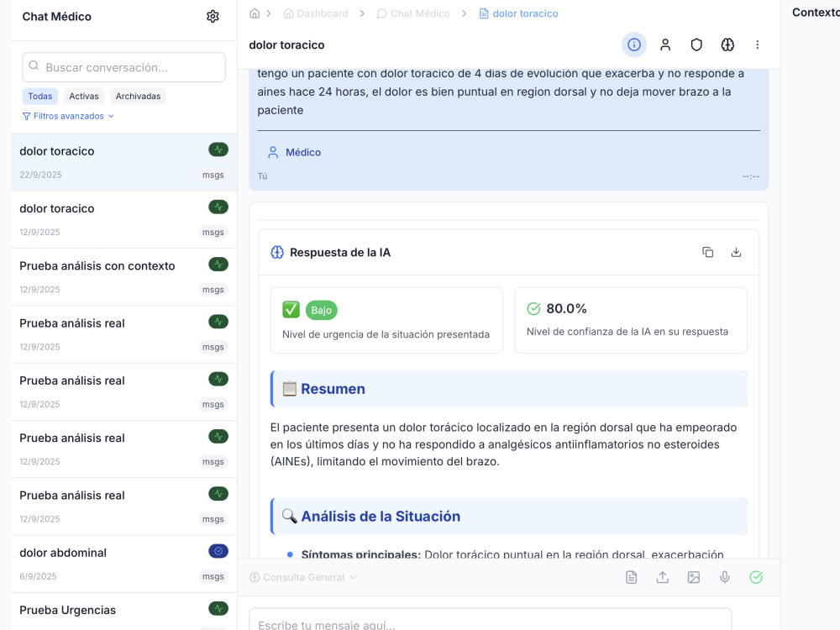Open Prueba análisis con contexto conversation
This screenshot has width=840, height=630.
(123, 277)
